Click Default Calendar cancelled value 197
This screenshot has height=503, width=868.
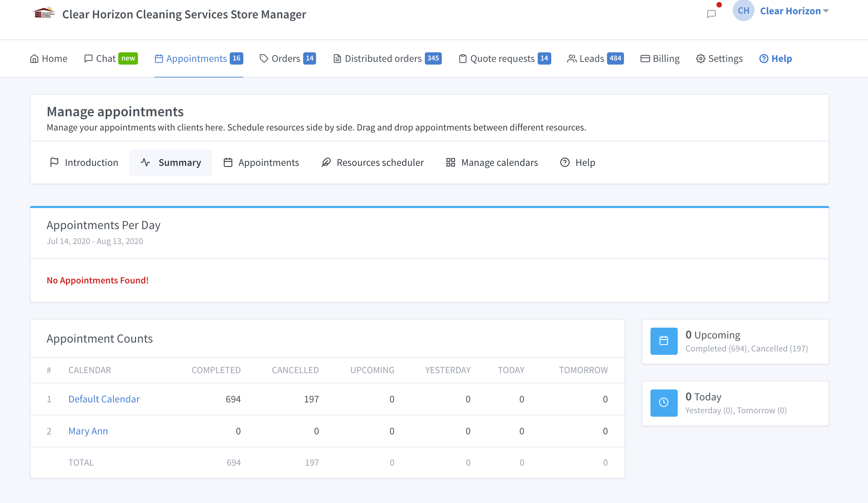tap(311, 399)
